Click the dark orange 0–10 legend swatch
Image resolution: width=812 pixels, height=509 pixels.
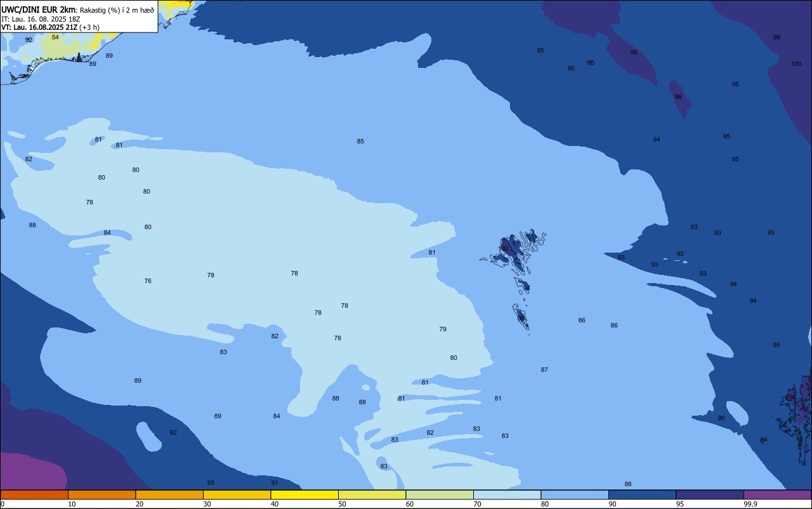point(34,494)
